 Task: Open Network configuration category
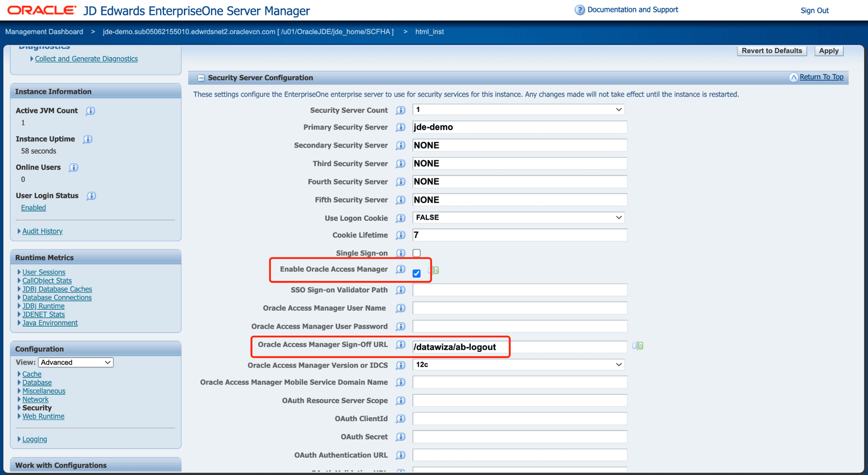pyautogui.click(x=35, y=400)
